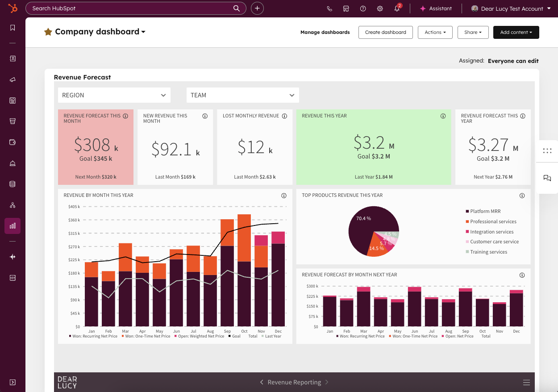Open the Manage dashboards link
Viewport: 558px width, 392px height.
(x=325, y=32)
